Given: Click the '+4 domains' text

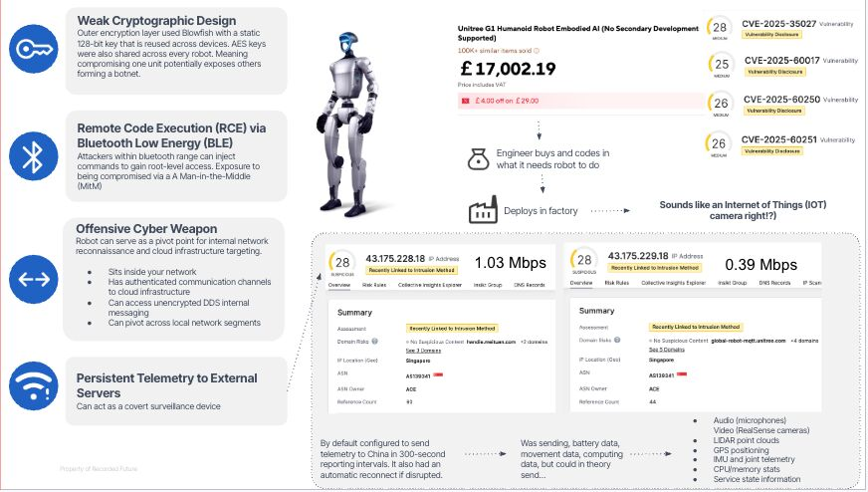Looking at the screenshot, I should point(804,341).
